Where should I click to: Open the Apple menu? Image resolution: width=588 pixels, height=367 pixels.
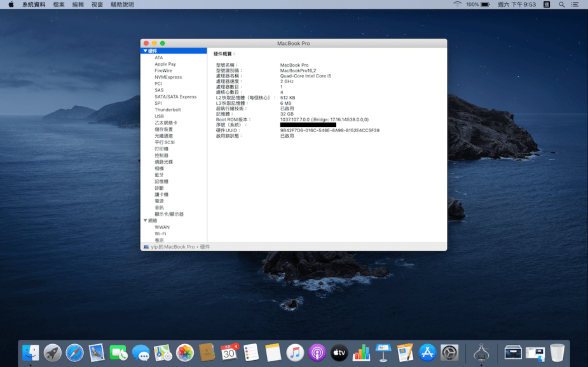(11, 4)
